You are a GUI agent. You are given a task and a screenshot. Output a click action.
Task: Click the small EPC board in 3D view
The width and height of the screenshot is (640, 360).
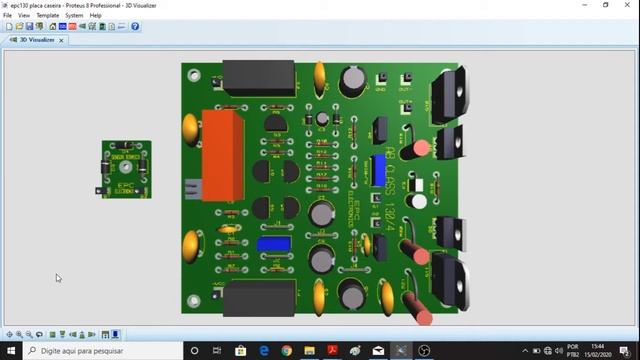[x=126, y=170]
